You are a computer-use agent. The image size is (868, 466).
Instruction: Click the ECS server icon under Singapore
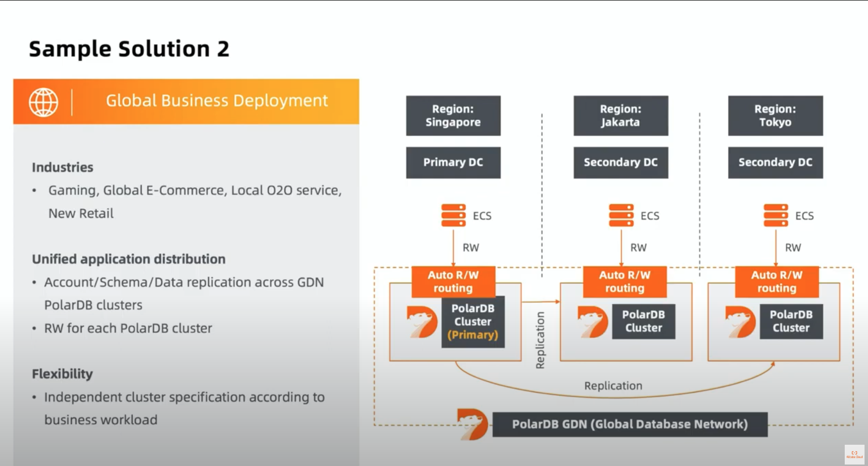point(453,215)
